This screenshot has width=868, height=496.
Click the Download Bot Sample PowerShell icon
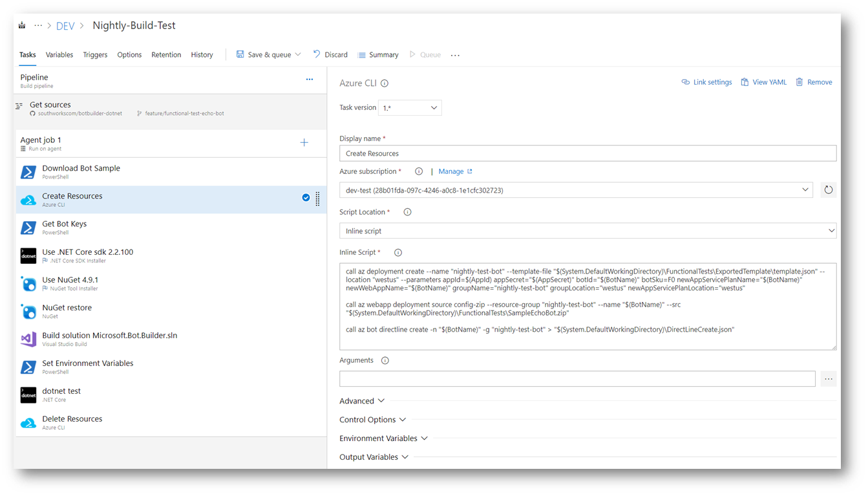tap(28, 172)
